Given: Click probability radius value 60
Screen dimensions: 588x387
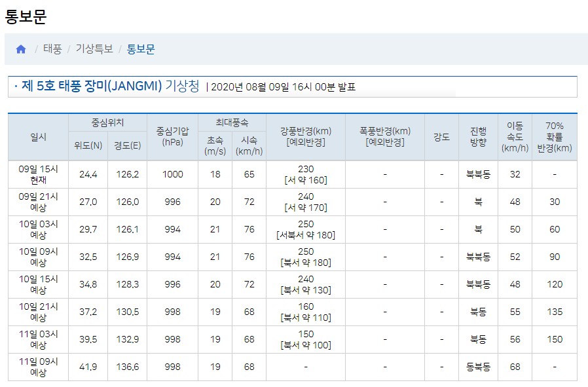Looking at the screenshot, I should [x=555, y=229].
